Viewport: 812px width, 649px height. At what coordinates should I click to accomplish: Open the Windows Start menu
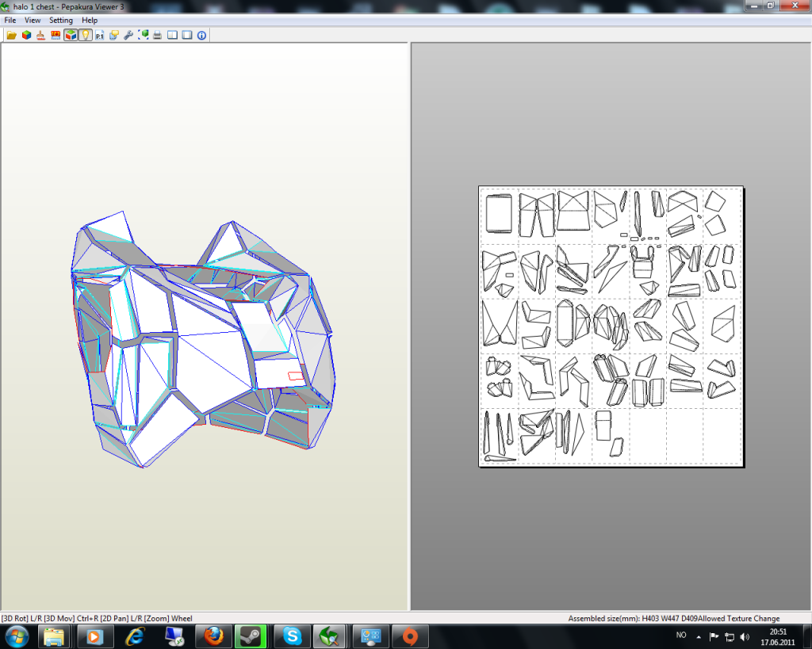pos(17,636)
